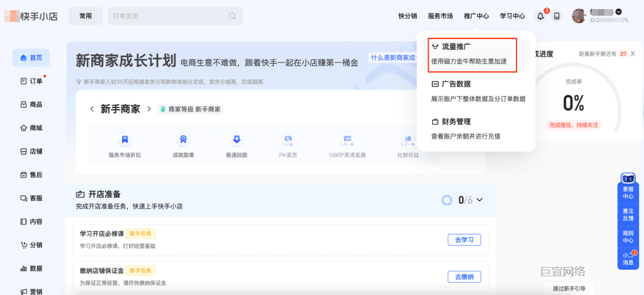Open the 什么是新商家成长 link
This screenshot has width=644, height=295.
(394, 58)
